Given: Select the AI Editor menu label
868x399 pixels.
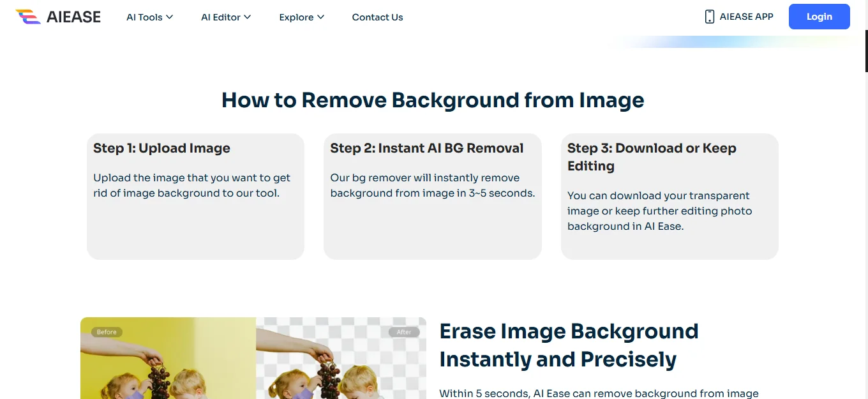Looking at the screenshot, I should [220, 17].
